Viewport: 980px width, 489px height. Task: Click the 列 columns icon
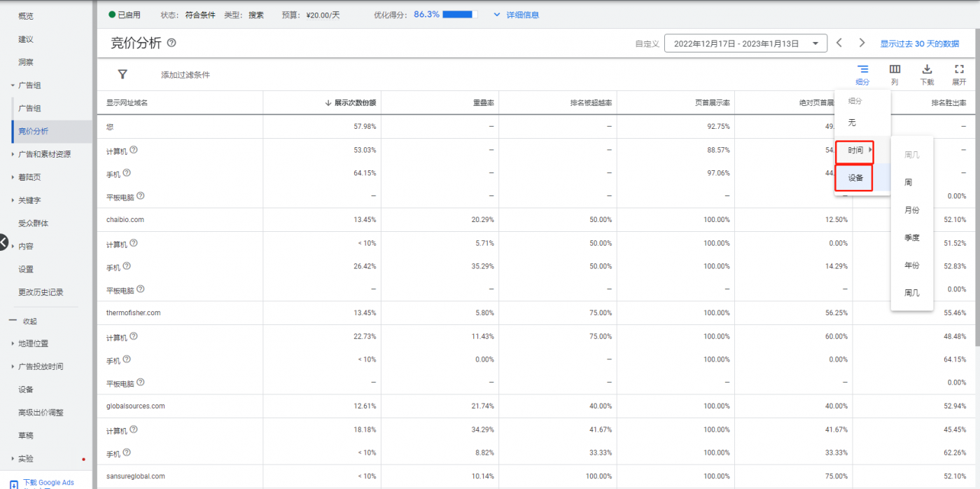[x=895, y=69]
